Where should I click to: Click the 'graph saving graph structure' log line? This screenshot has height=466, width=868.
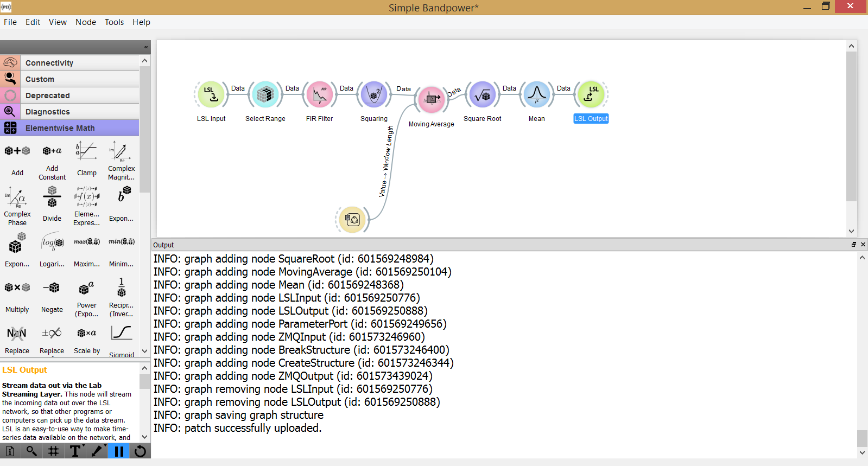tap(238, 415)
